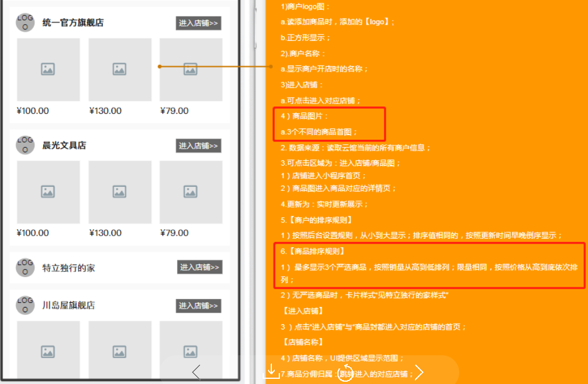The image size is (588, 384).
Task: Click the 6.【商品排序规则】 heading text
Action: [313, 251]
